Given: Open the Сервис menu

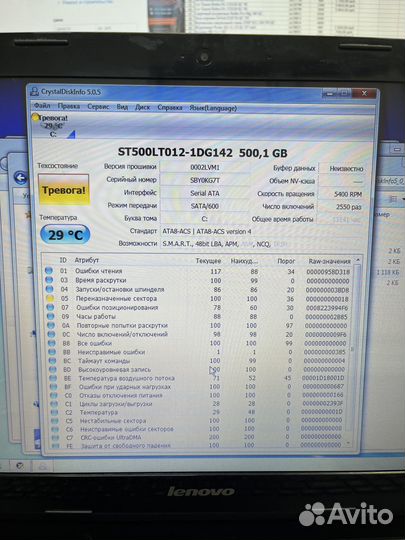Looking at the screenshot, I should click(98, 107).
